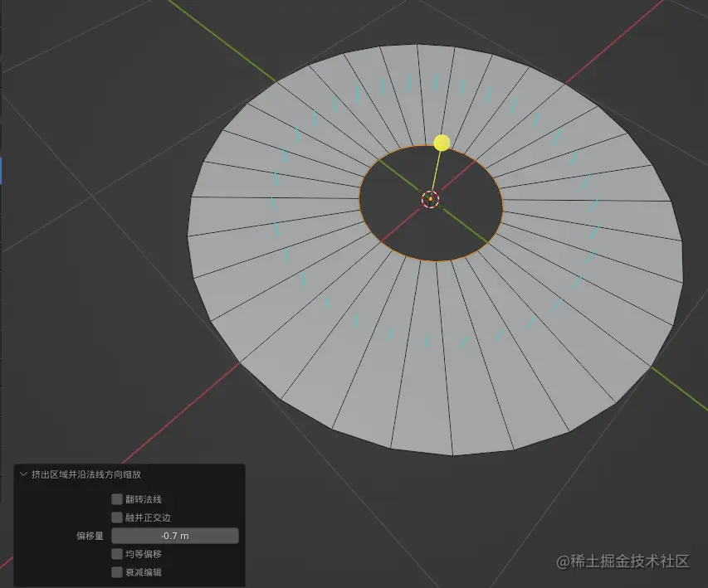Click the 3D cursor at the mesh center

[430, 200]
